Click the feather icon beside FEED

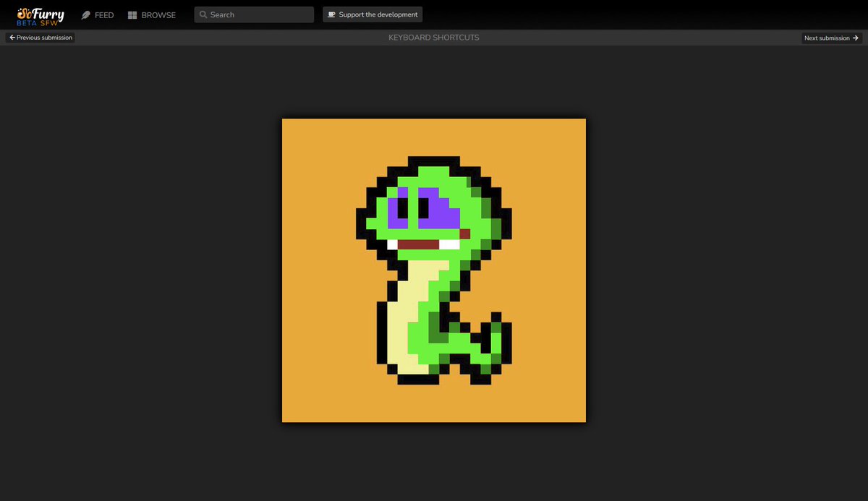click(x=86, y=15)
